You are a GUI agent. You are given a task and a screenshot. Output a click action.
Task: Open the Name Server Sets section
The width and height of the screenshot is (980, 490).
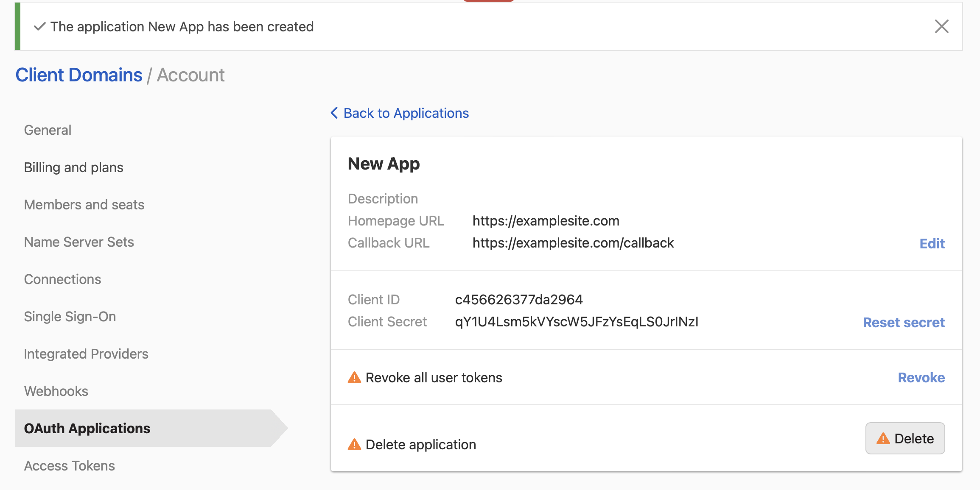click(x=79, y=242)
